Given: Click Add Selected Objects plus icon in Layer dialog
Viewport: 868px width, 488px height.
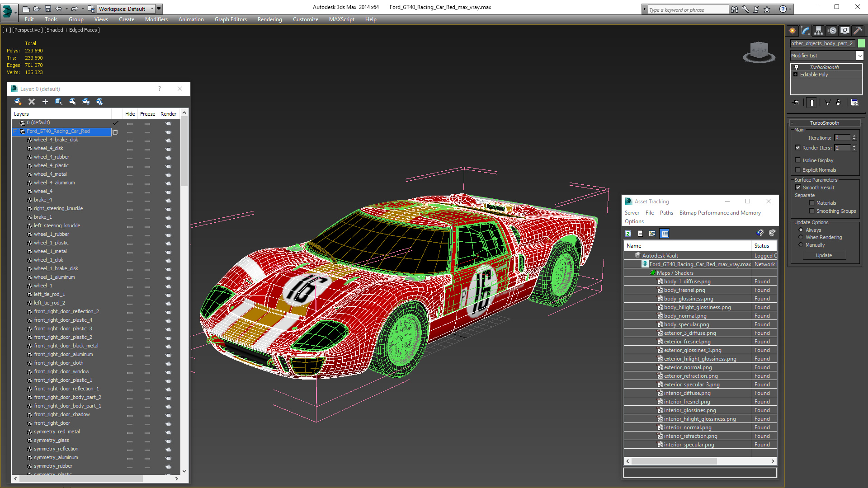Looking at the screenshot, I should (45, 102).
